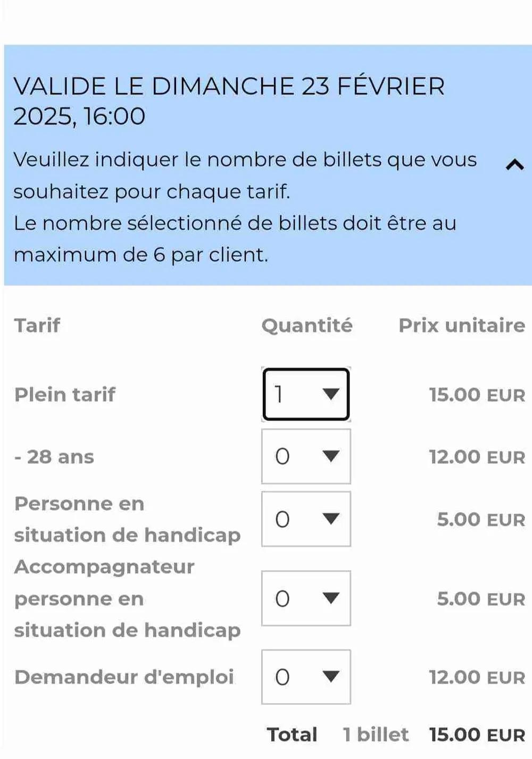Open Personne en situation de handicap quantity dropdown
This screenshot has width=532, height=759.
(x=306, y=519)
